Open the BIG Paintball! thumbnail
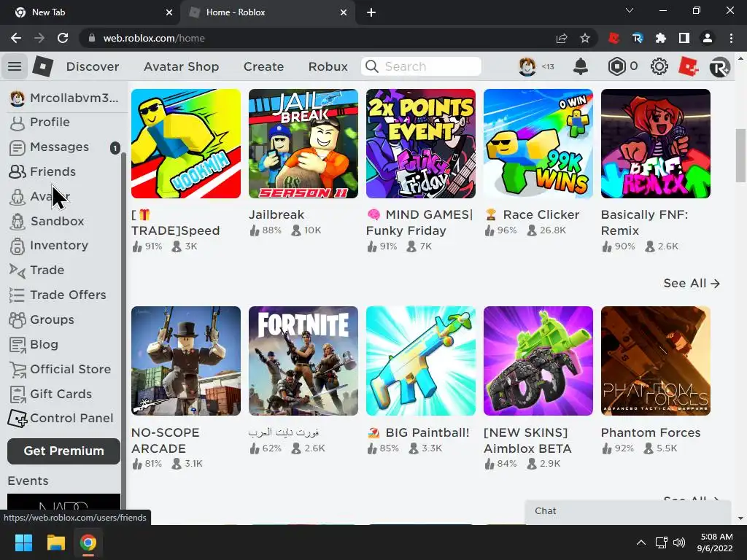 [421, 361]
